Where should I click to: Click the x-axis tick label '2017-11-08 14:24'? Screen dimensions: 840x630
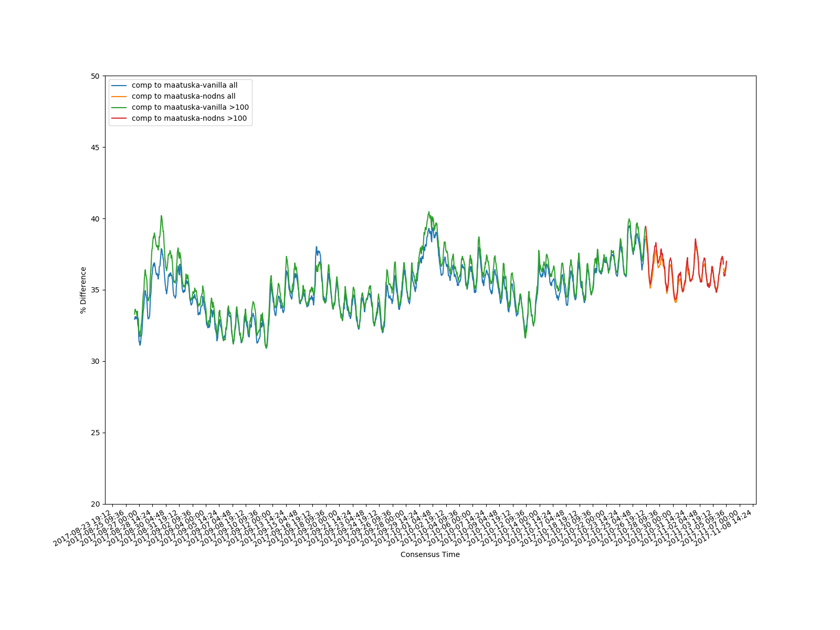pos(724,528)
